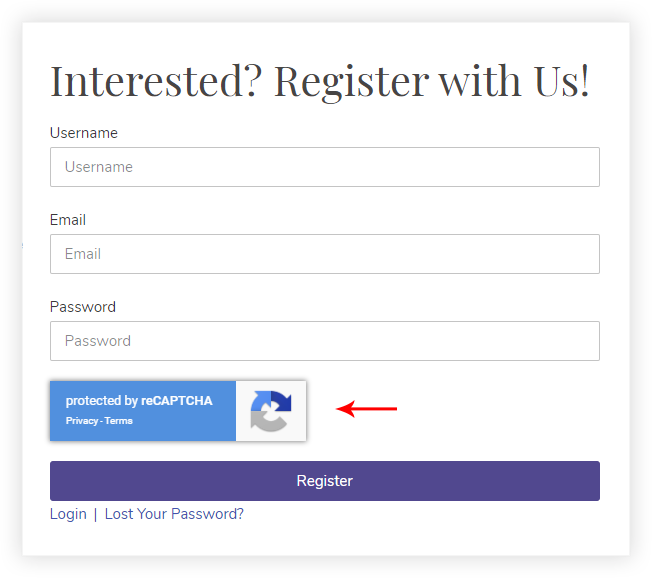Click the reCAPTCHA logo icon

271,411
